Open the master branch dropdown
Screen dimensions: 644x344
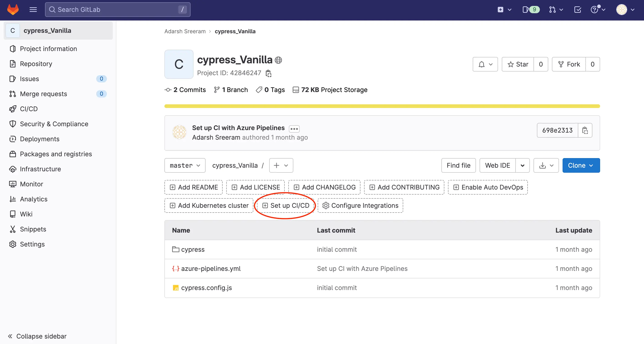pos(185,165)
